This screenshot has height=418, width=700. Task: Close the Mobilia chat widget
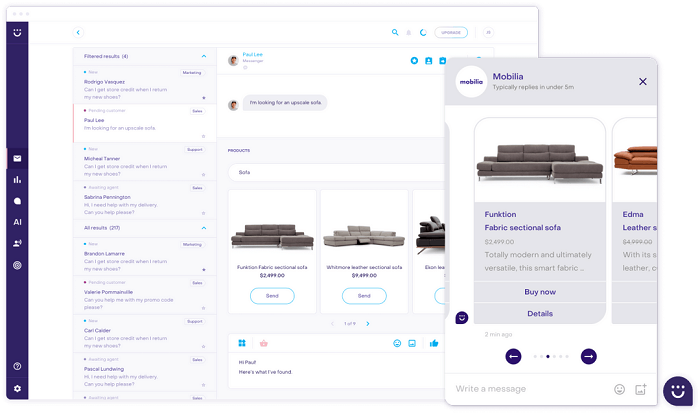click(642, 82)
